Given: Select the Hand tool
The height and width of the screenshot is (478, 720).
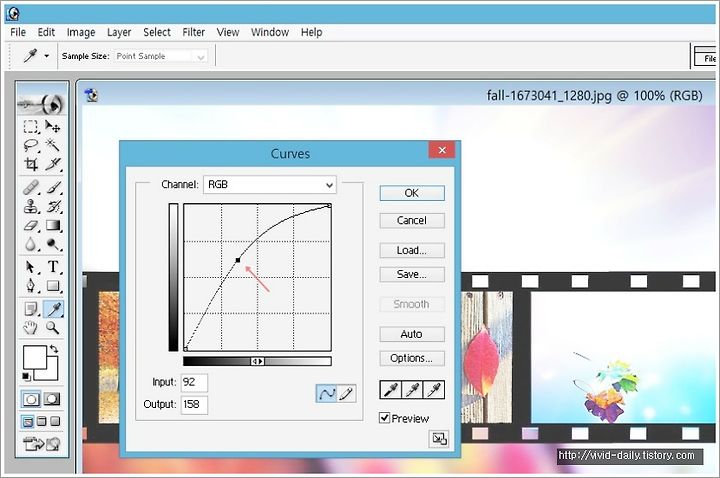Looking at the screenshot, I should click(x=31, y=328).
